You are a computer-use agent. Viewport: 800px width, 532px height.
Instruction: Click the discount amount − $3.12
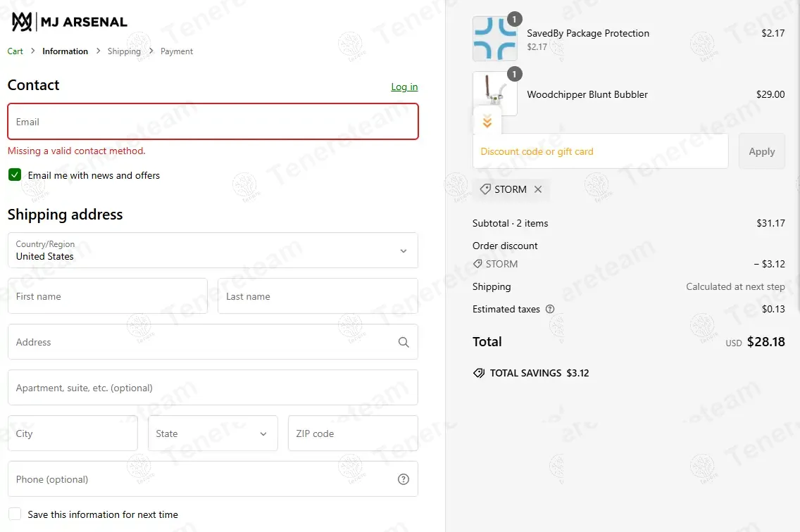(x=770, y=264)
